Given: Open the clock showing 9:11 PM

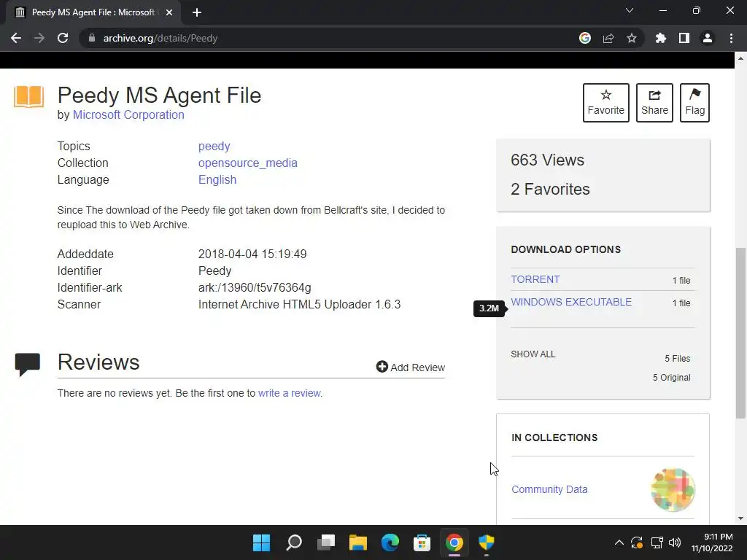Looking at the screenshot, I should [712, 542].
